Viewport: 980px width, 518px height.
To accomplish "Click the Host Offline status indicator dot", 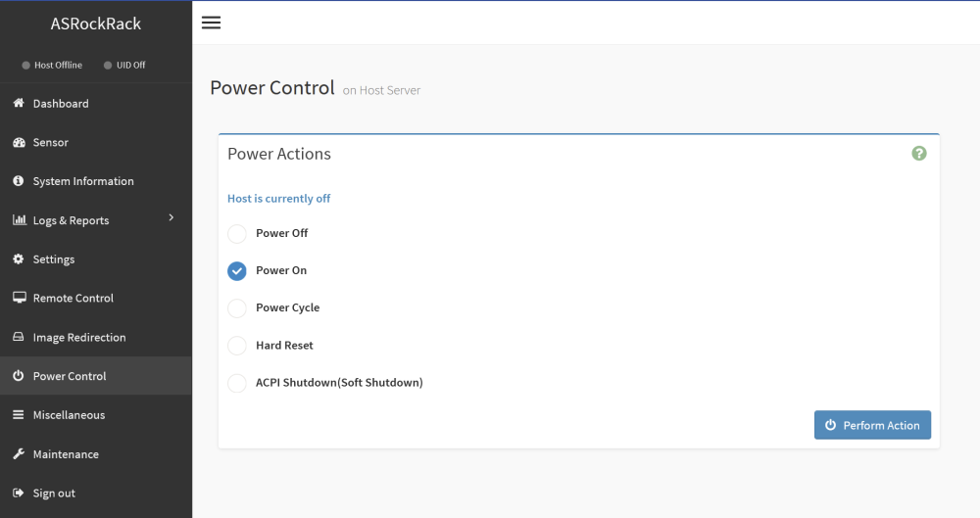I will pyautogui.click(x=25, y=65).
